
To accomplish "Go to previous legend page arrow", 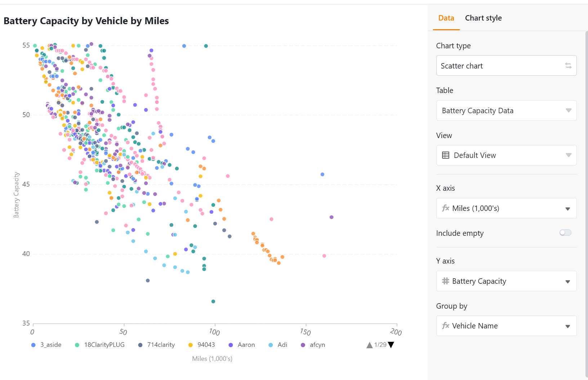I will (369, 345).
